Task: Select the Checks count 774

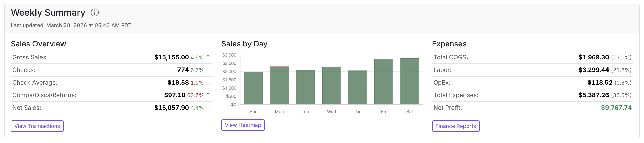Action: pos(183,70)
